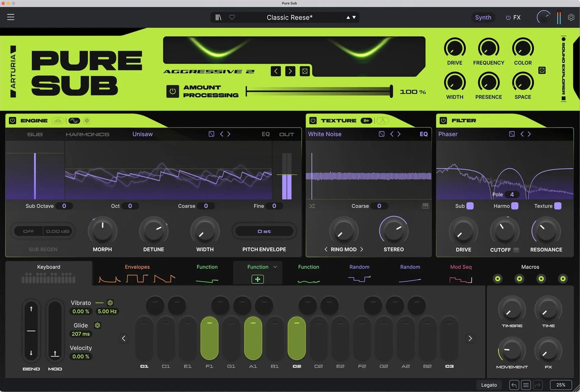Image resolution: width=580 pixels, height=392 pixels.
Task: Expand the selected Function tab dropdown
Action: 275,267
